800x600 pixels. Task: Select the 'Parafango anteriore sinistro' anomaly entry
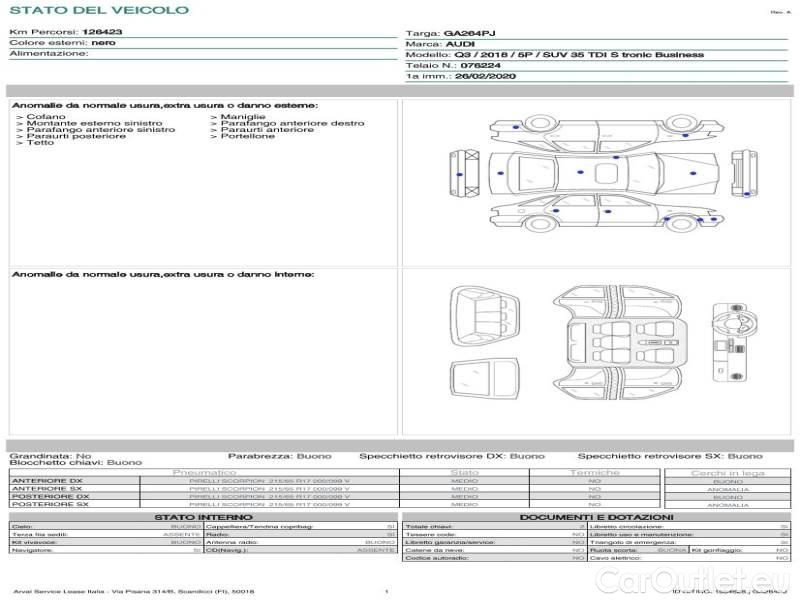(101, 130)
